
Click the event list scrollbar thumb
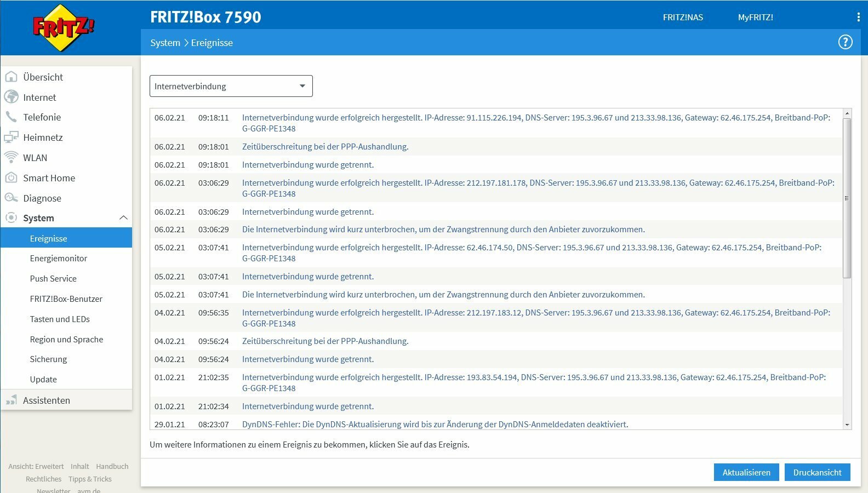pos(847,198)
